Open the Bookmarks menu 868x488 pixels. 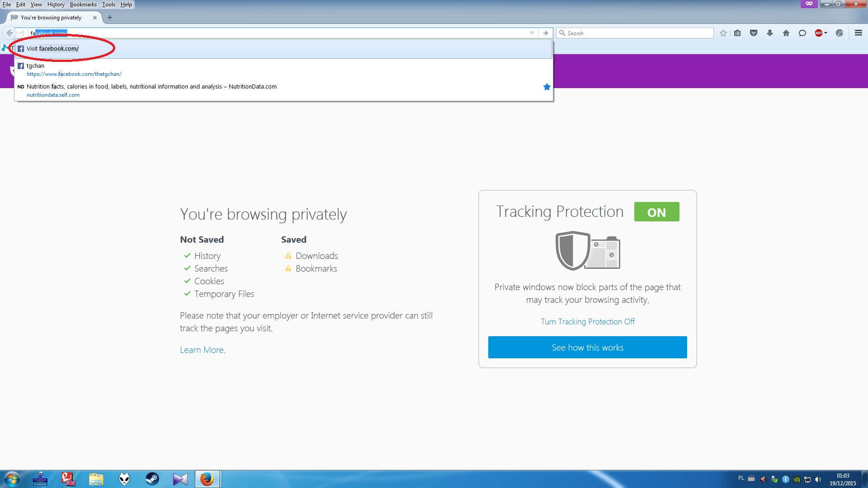click(x=83, y=5)
